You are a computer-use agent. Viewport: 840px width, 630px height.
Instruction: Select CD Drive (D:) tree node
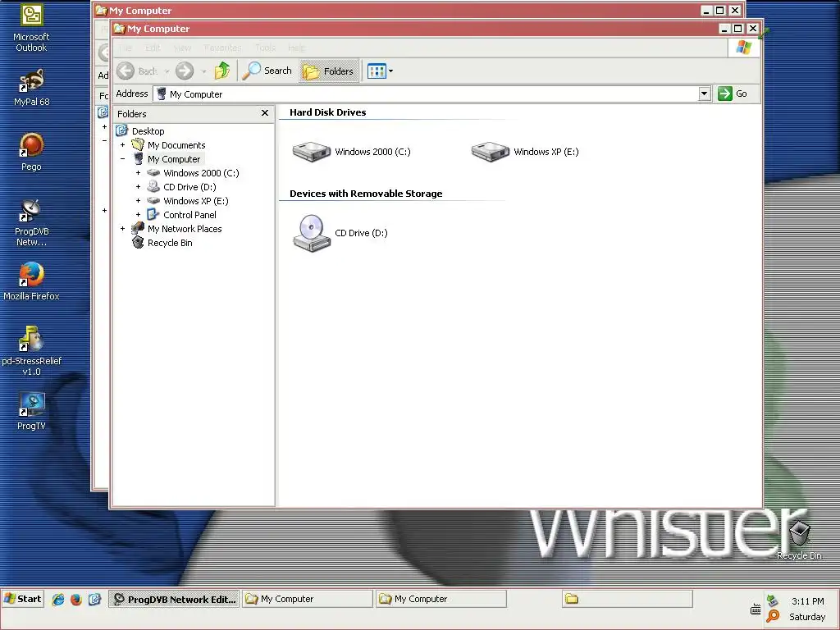pos(189,187)
